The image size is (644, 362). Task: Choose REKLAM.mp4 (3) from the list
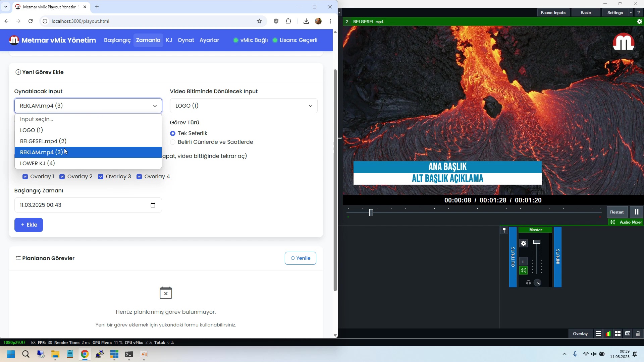coord(88,153)
